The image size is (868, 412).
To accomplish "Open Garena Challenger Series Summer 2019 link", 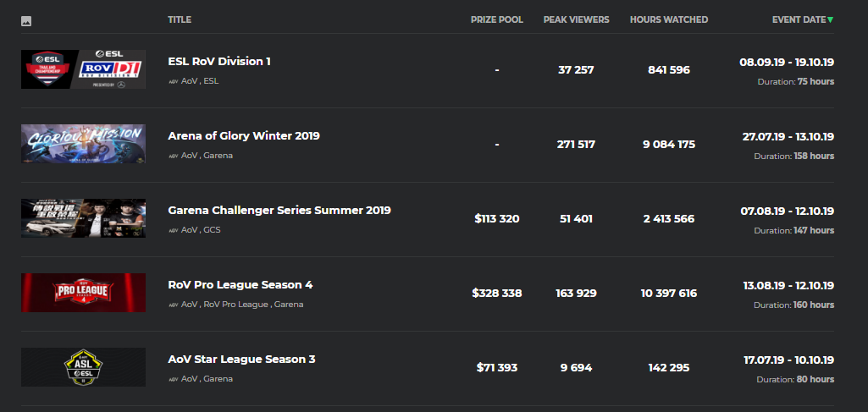I will tap(279, 211).
